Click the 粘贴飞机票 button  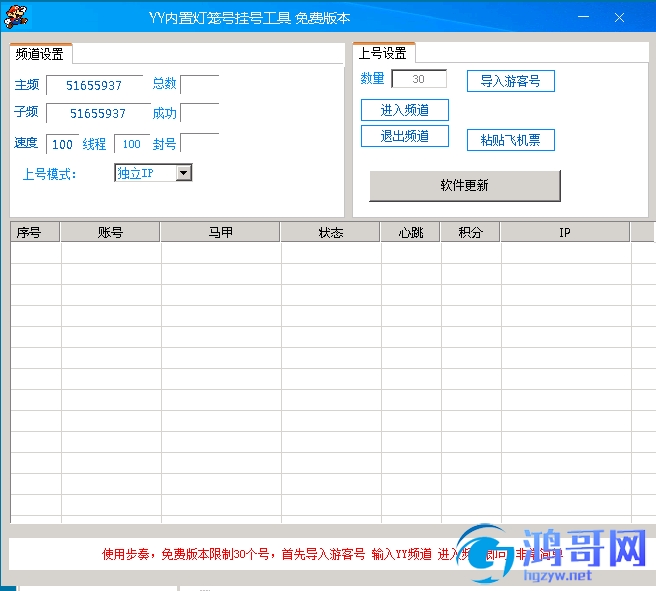click(x=510, y=140)
